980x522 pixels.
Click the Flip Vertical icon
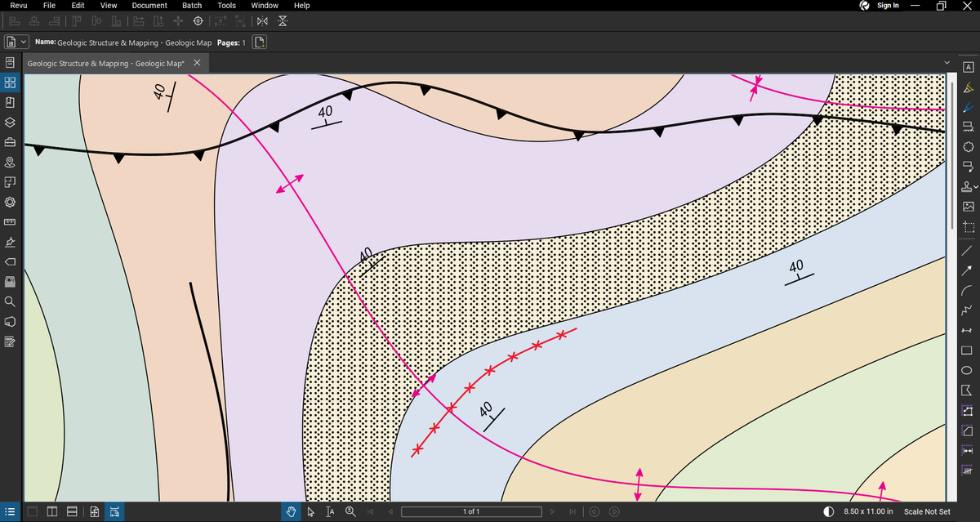coord(283,20)
